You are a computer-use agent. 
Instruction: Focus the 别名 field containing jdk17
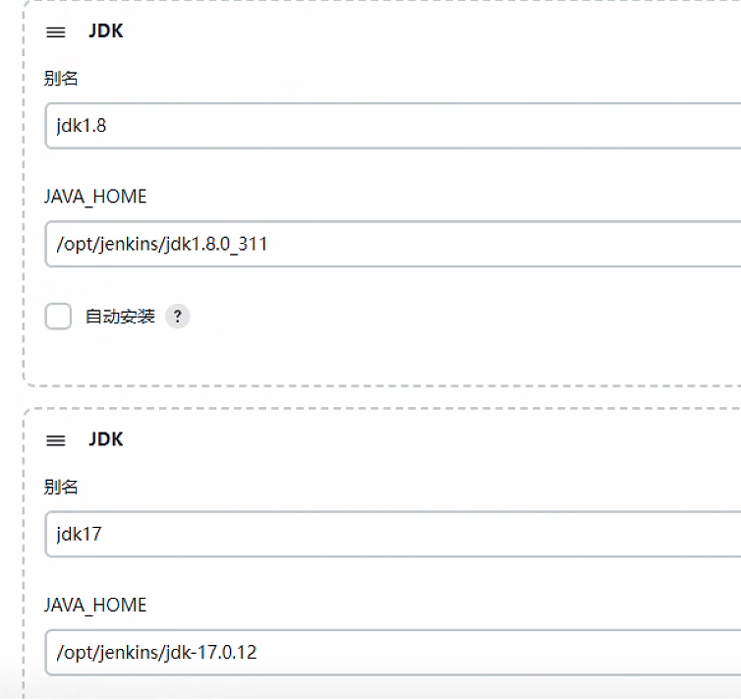point(393,535)
